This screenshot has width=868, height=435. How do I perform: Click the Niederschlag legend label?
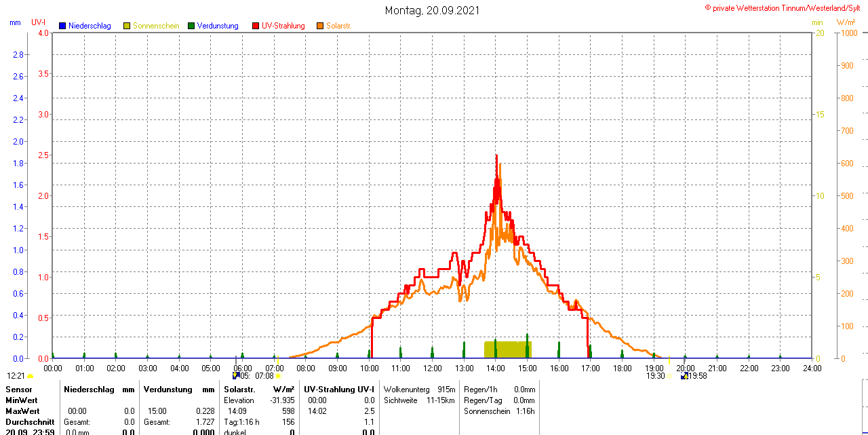[90, 26]
